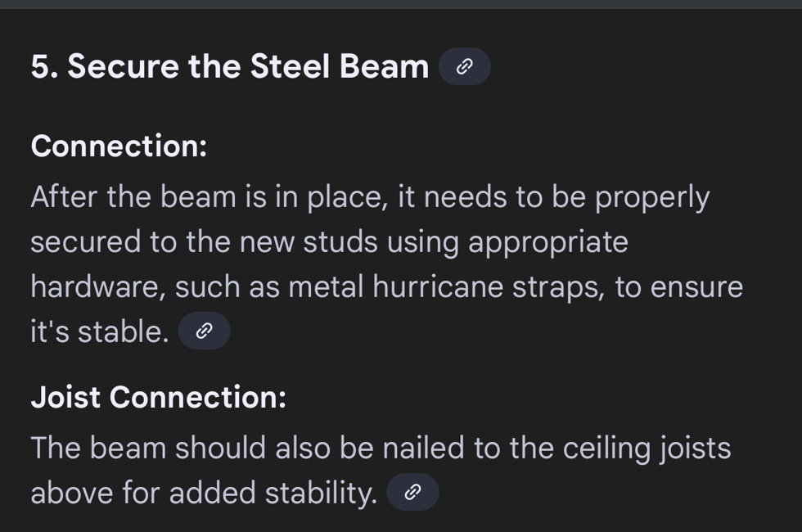Screen dimensions: 802x532
Task: Click the words "it's stable." text
Action: (99, 331)
